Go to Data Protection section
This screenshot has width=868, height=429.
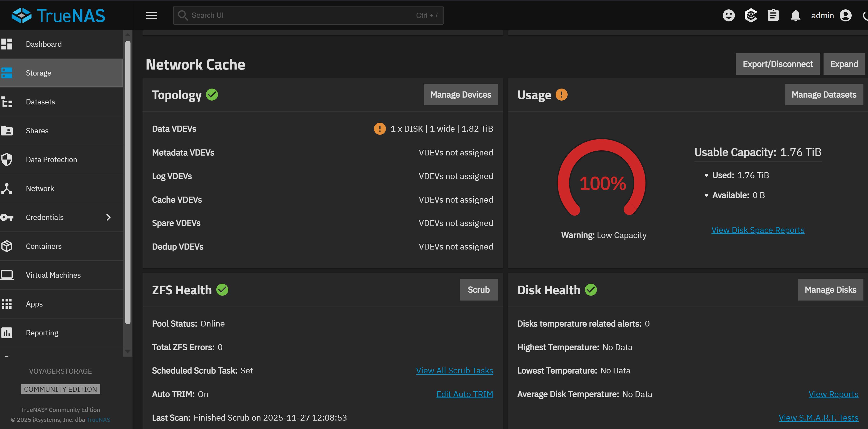click(51, 160)
